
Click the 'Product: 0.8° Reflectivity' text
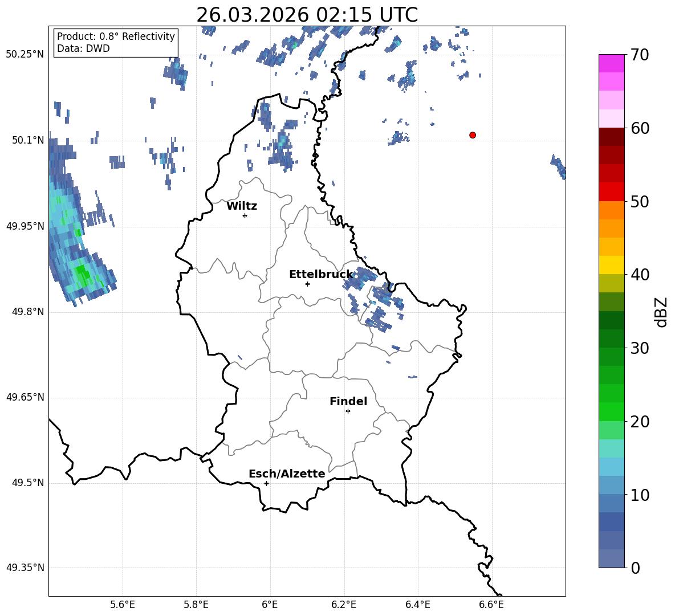click(x=116, y=36)
